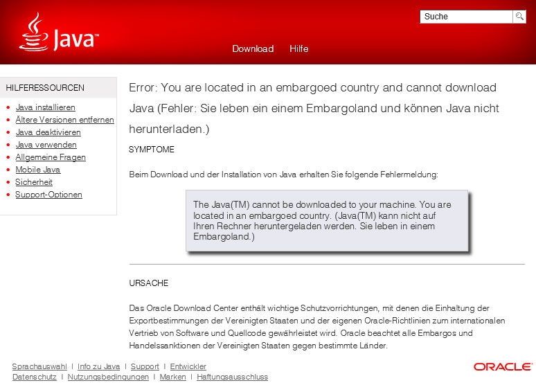Open the footer Support link
Image resolution: width=536 pixels, height=392 pixels.
pyautogui.click(x=145, y=366)
